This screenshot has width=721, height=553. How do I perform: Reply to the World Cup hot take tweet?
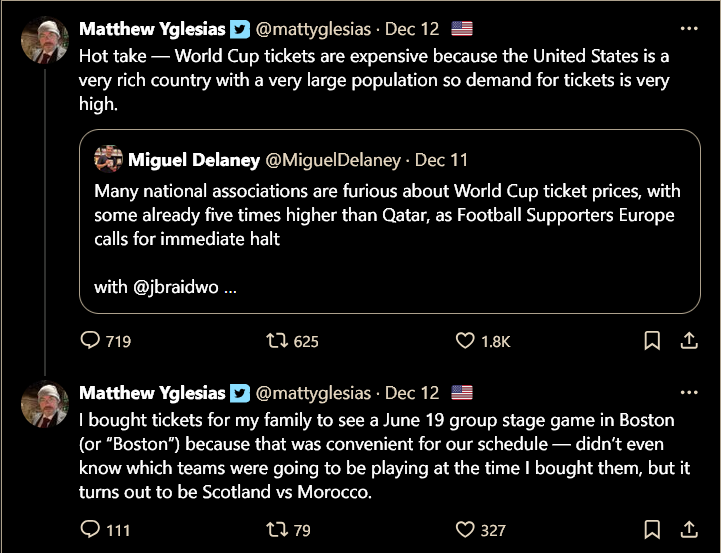(91, 341)
